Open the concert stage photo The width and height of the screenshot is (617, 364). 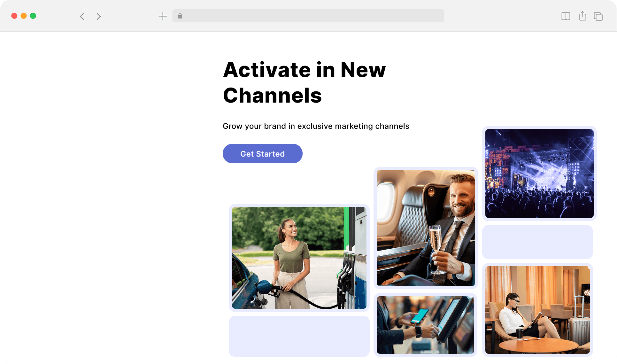tap(539, 174)
